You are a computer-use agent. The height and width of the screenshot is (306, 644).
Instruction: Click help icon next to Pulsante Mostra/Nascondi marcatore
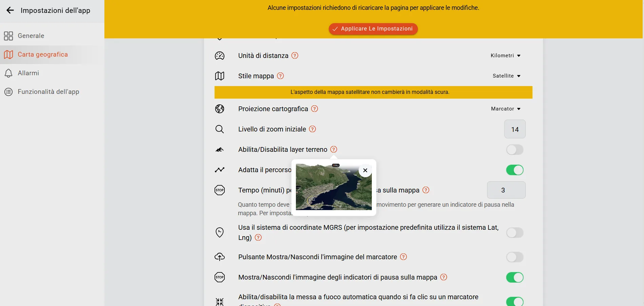coord(403,257)
